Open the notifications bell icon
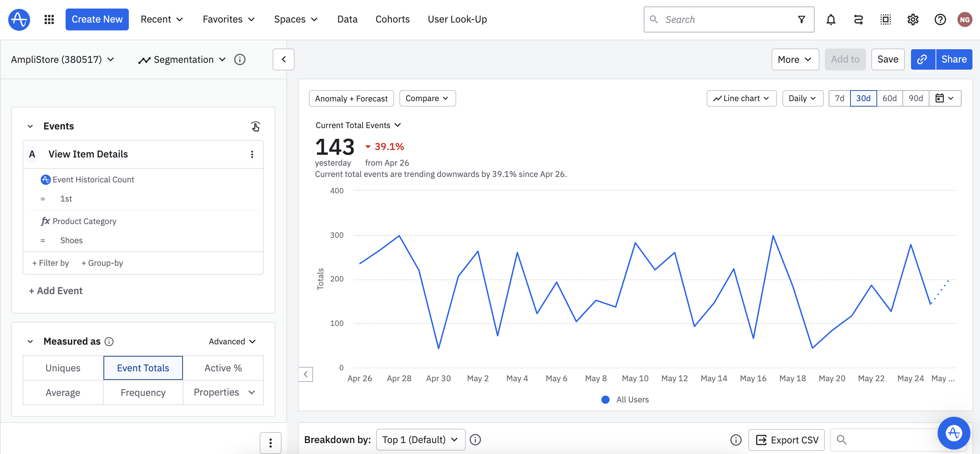980x454 pixels. coord(830,19)
